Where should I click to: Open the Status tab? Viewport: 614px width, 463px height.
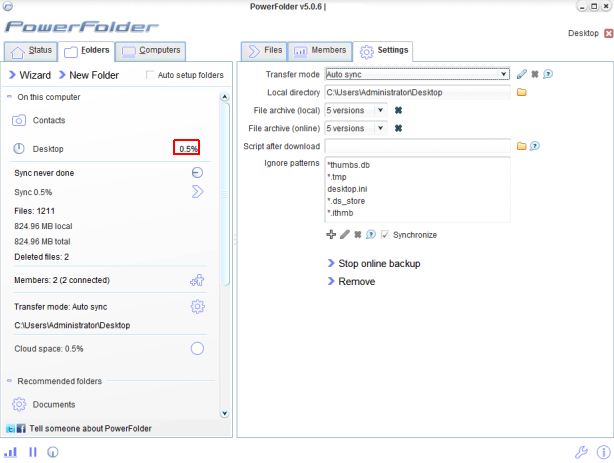[x=31, y=51]
